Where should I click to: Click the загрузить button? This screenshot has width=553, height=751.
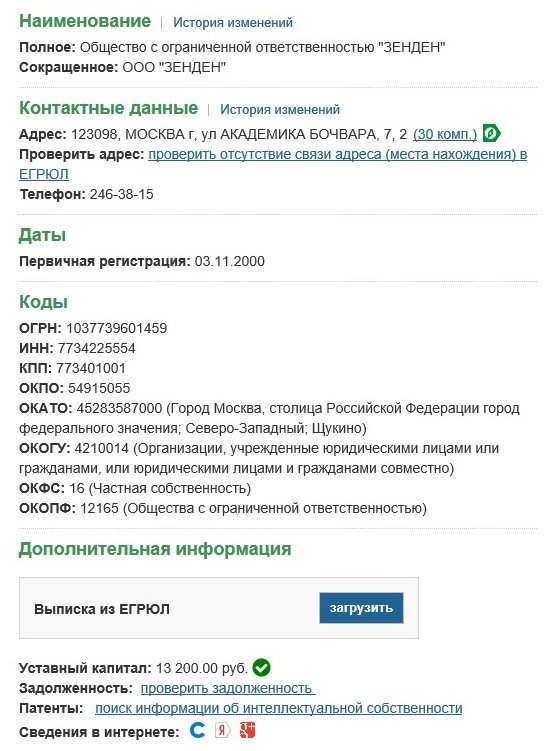(361, 608)
